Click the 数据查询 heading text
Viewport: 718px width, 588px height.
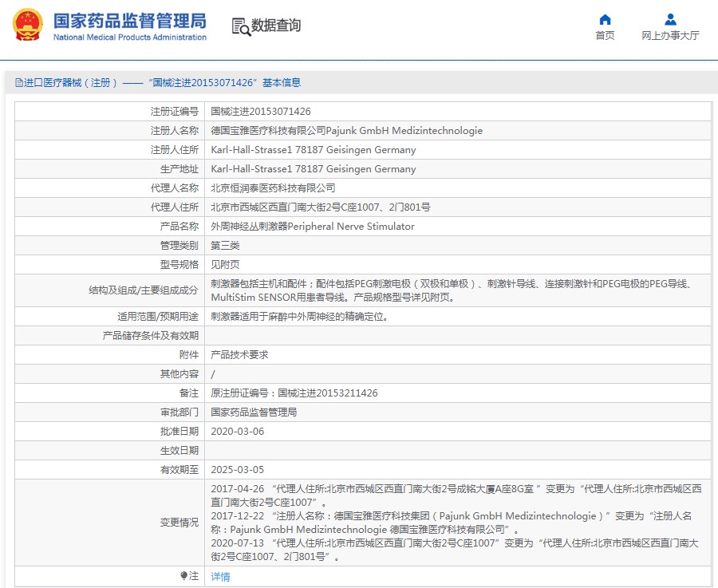click(x=276, y=26)
